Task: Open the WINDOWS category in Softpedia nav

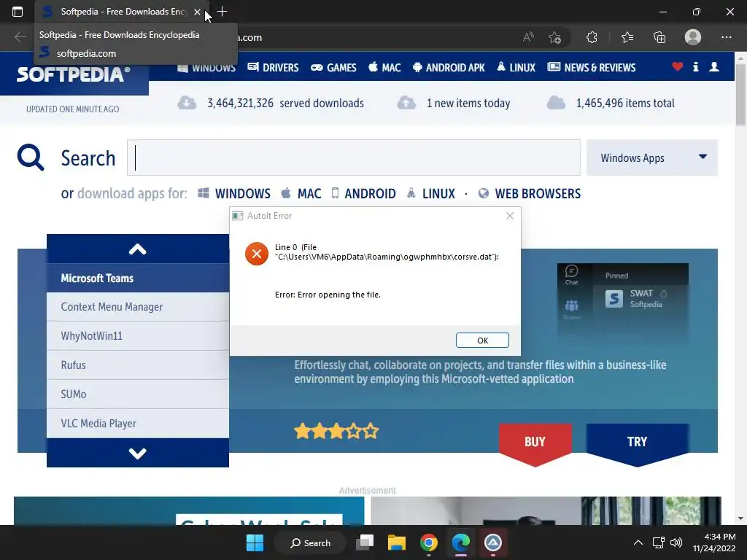Action: pyautogui.click(x=206, y=68)
